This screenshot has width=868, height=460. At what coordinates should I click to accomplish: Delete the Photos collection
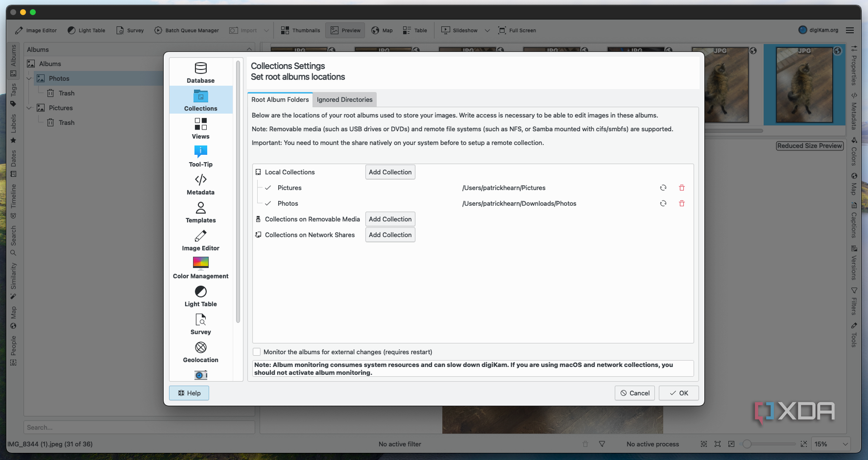pyautogui.click(x=682, y=204)
